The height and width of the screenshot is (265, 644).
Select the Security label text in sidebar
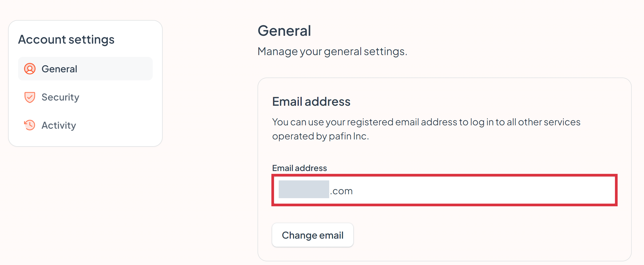[60, 97]
